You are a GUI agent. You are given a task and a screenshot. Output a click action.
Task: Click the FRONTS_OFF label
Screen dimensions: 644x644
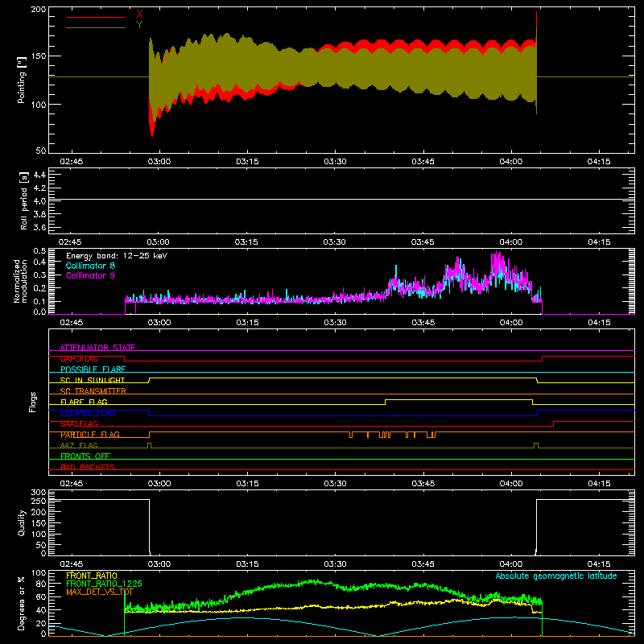click(x=85, y=456)
